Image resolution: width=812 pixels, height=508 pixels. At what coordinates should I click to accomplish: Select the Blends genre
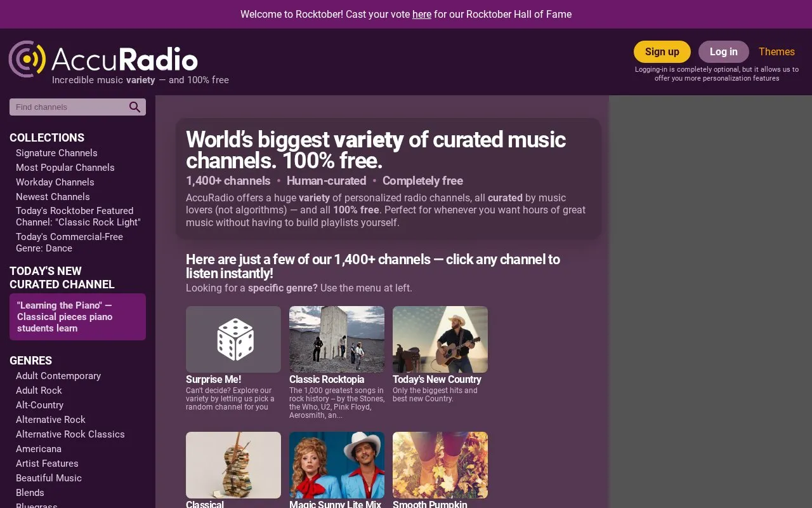pos(30,493)
